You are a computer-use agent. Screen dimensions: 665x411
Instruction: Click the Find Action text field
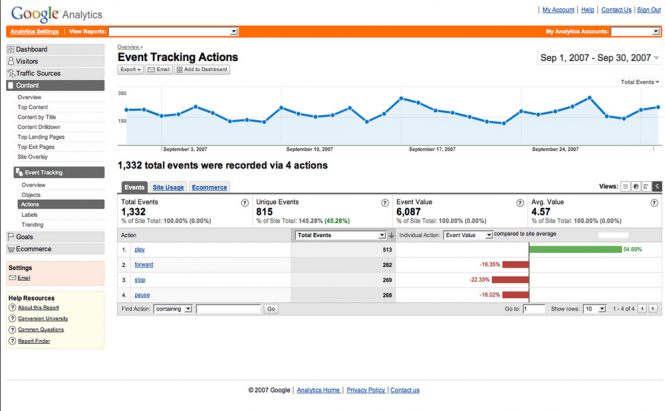229,309
